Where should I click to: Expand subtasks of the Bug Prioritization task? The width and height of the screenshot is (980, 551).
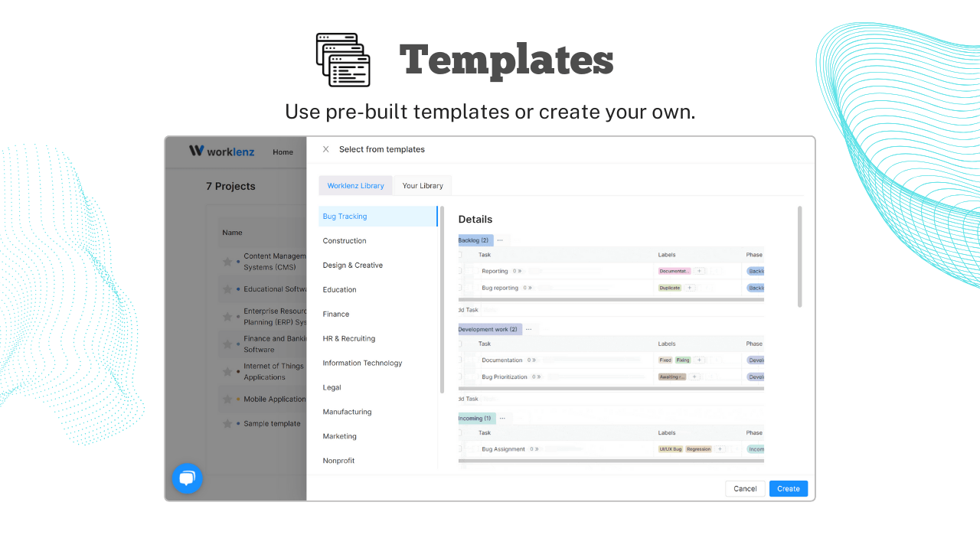coord(537,377)
